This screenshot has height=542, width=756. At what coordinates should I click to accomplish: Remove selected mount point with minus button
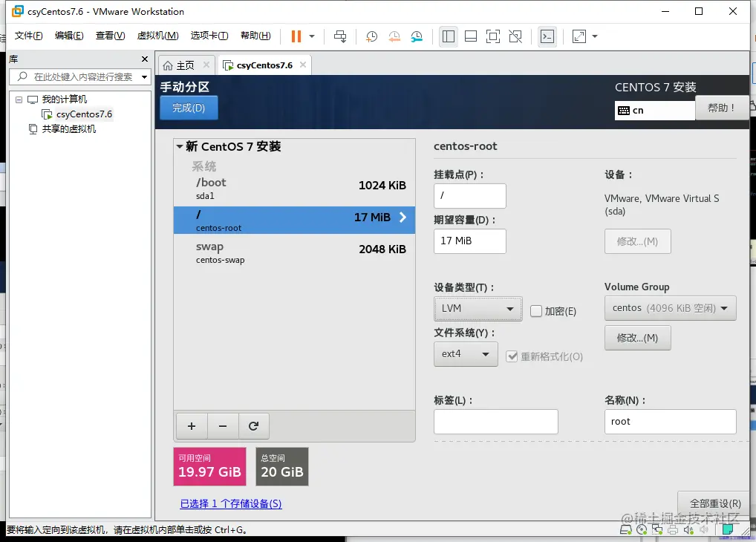click(223, 426)
